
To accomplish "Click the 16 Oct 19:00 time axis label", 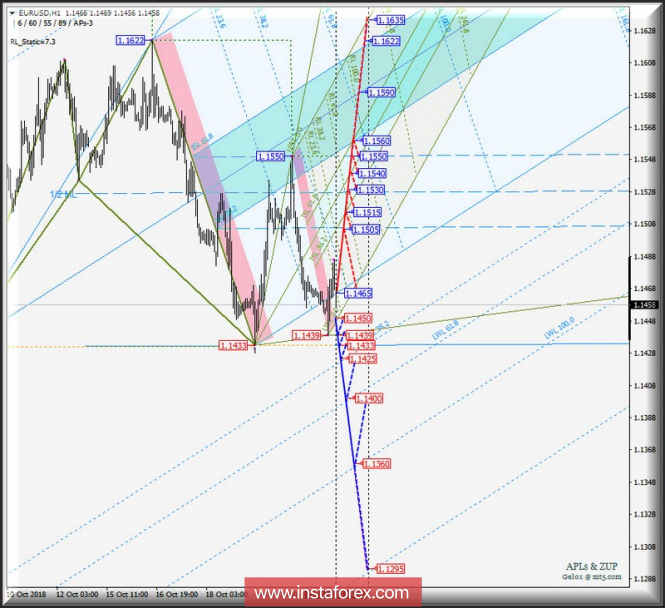I will (176, 594).
